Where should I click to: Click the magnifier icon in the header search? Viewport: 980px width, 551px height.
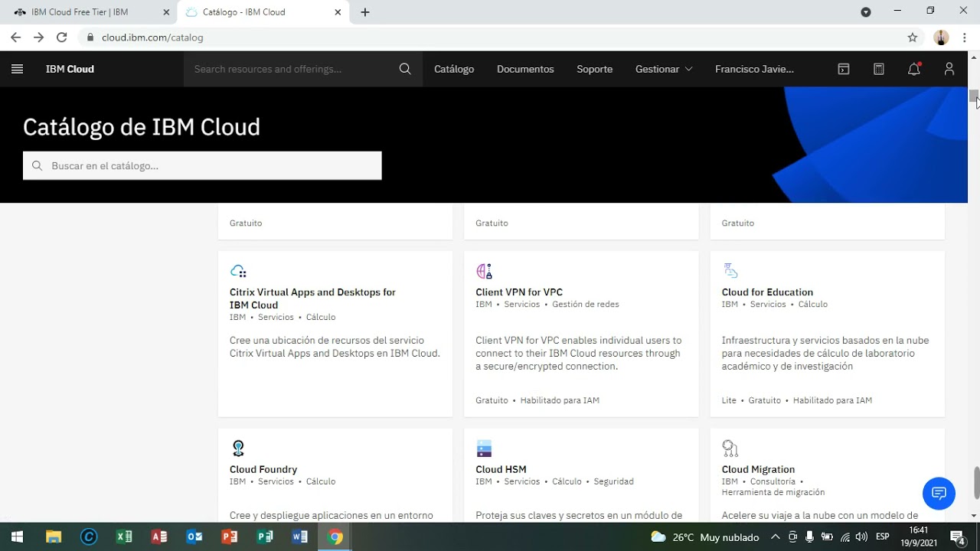[x=405, y=69]
